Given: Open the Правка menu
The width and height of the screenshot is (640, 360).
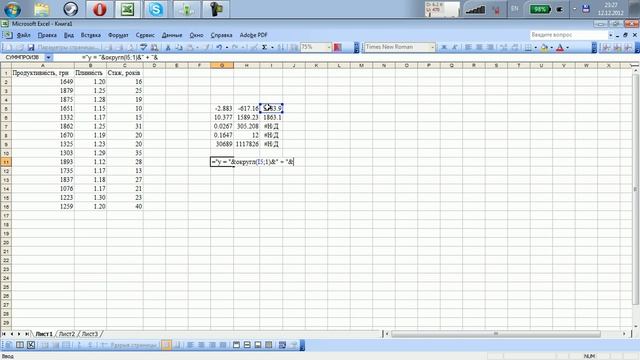Looking at the screenshot, I should click(47, 35).
